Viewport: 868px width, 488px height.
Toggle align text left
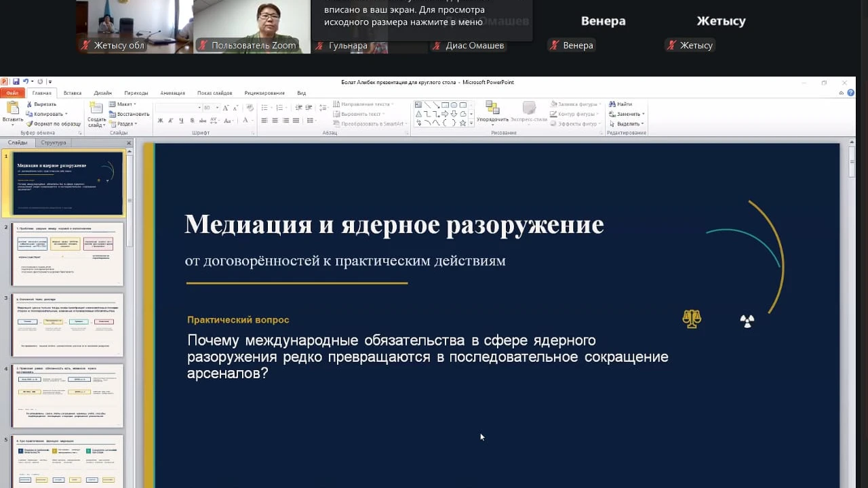(264, 121)
